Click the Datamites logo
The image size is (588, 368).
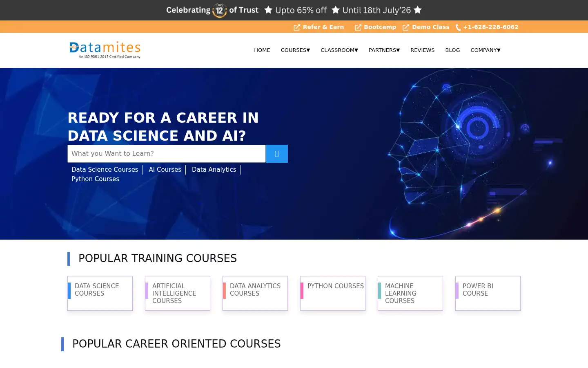(x=105, y=50)
